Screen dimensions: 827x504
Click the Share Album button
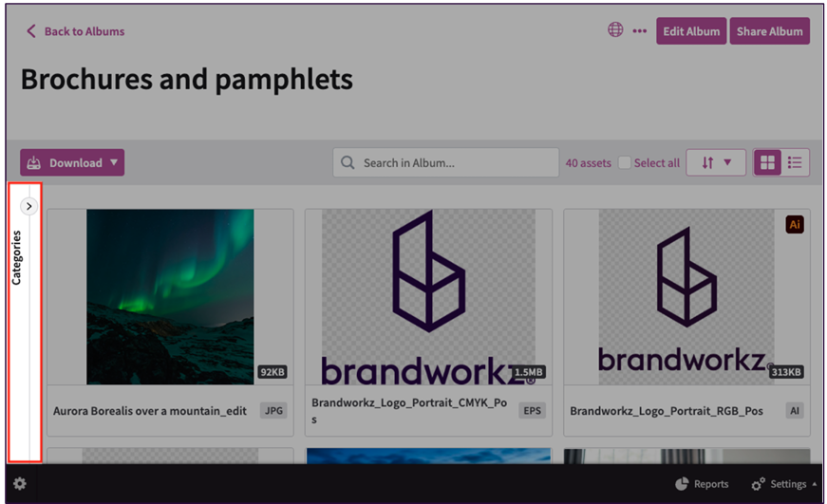769,31
